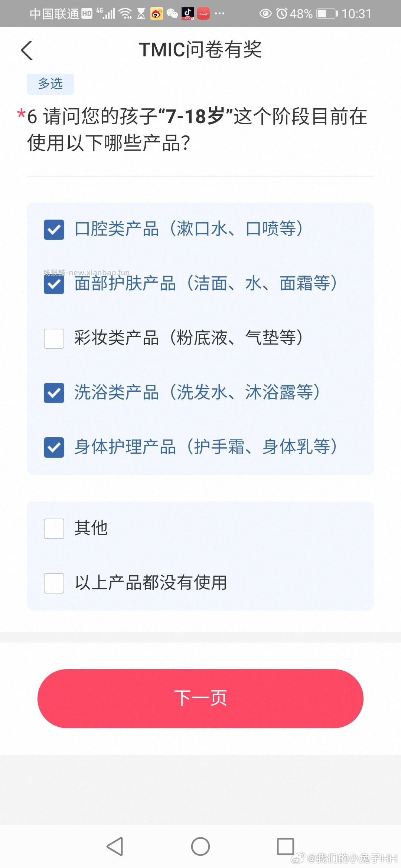Image resolution: width=401 pixels, height=868 pixels.
Task: Check the 其他 option box
Action: click(x=54, y=529)
